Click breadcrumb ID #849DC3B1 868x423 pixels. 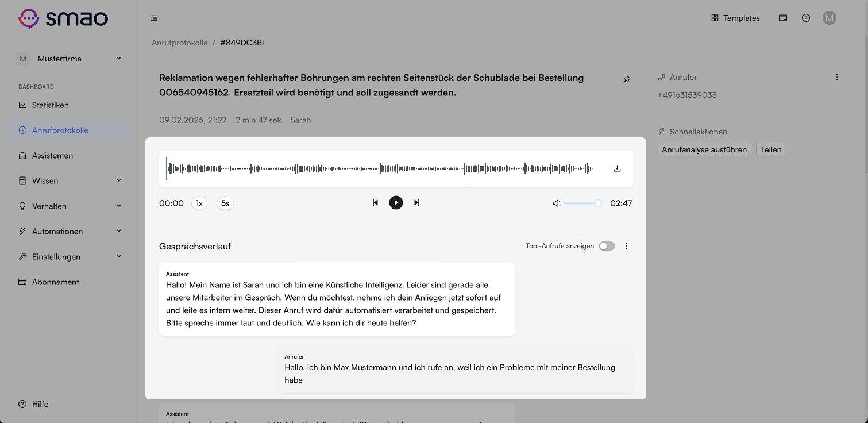tap(242, 43)
